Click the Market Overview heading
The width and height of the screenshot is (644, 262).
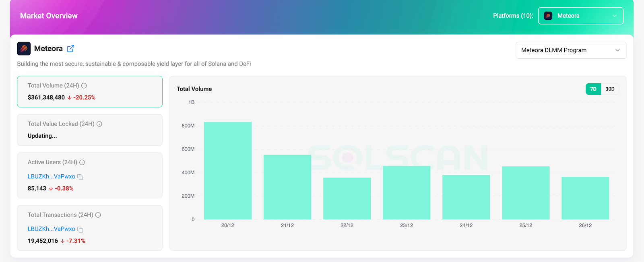[49, 16]
